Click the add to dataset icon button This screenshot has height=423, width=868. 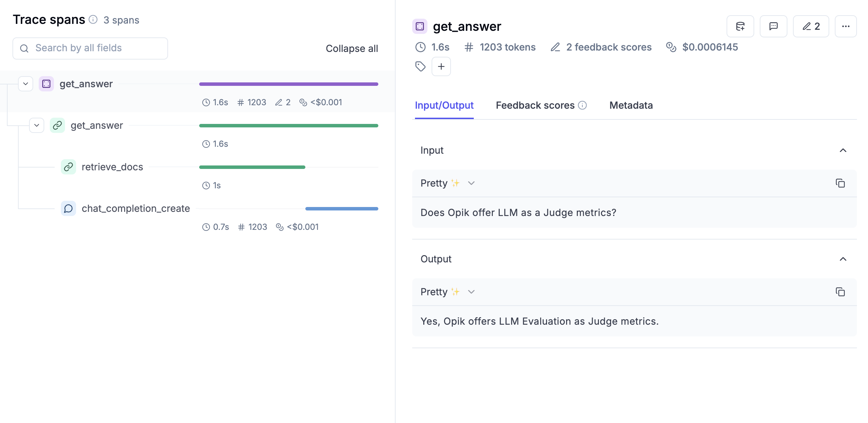coord(740,26)
